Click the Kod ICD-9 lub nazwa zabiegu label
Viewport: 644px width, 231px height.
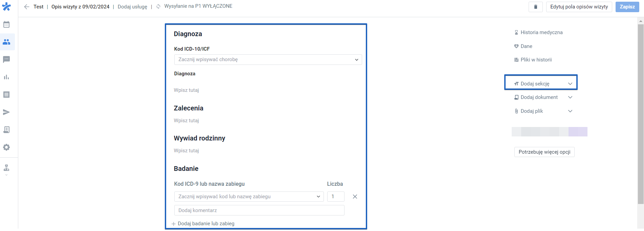tap(209, 184)
